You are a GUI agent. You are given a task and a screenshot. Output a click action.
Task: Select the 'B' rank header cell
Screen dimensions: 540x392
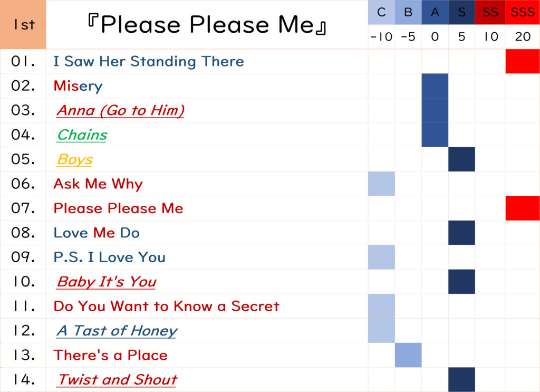tap(408, 13)
